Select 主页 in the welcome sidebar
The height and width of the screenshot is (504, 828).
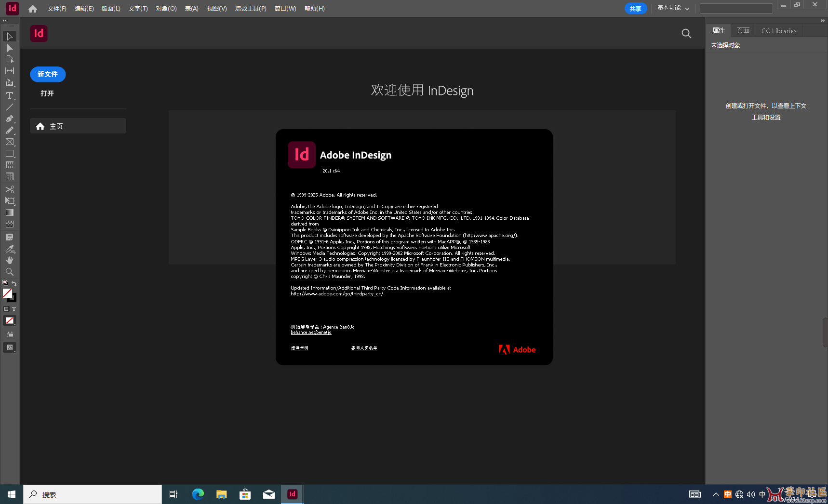(x=78, y=126)
